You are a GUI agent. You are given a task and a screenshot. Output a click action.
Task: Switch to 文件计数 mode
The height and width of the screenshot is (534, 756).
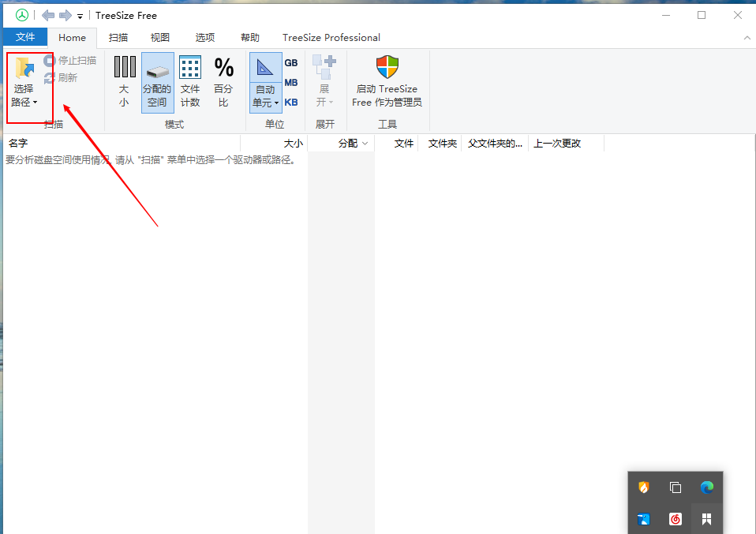(x=190, y=82)
